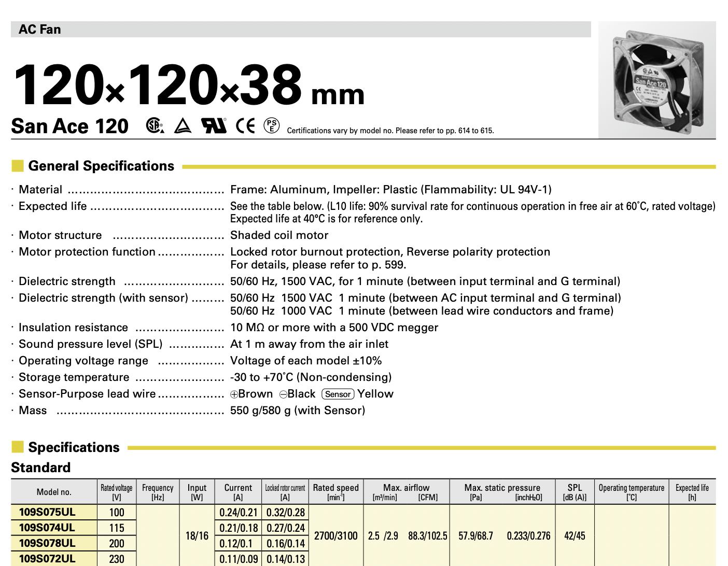Click 'At 1 m away from the air inlet'
The image size is (728, 566).
(309, 344)
